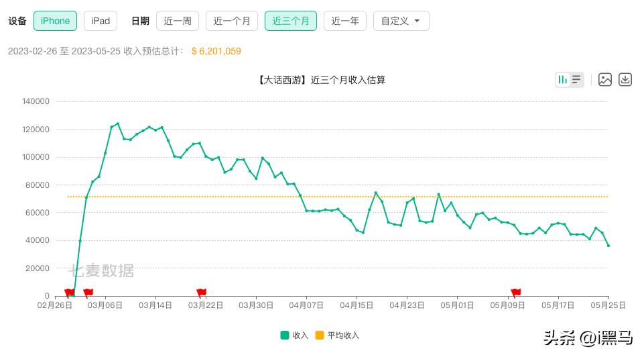Click the red flag near 03月22日

pyautogui.click(x=201, y=293)
